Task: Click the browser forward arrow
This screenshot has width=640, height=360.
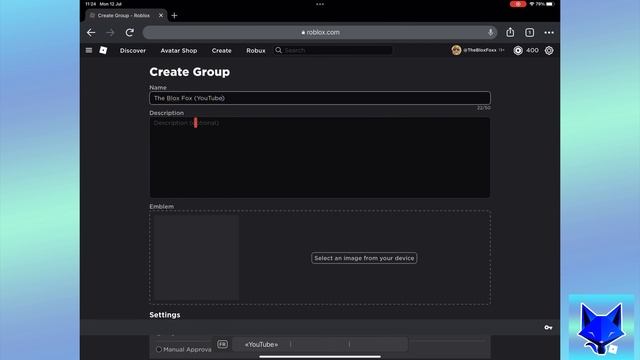Action: click(x=110, y=32)
